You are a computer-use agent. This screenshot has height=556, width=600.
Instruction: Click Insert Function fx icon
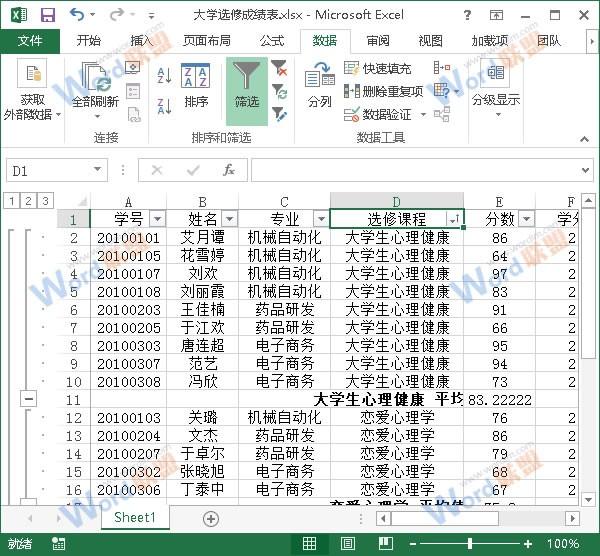click(x=229, y=170)
